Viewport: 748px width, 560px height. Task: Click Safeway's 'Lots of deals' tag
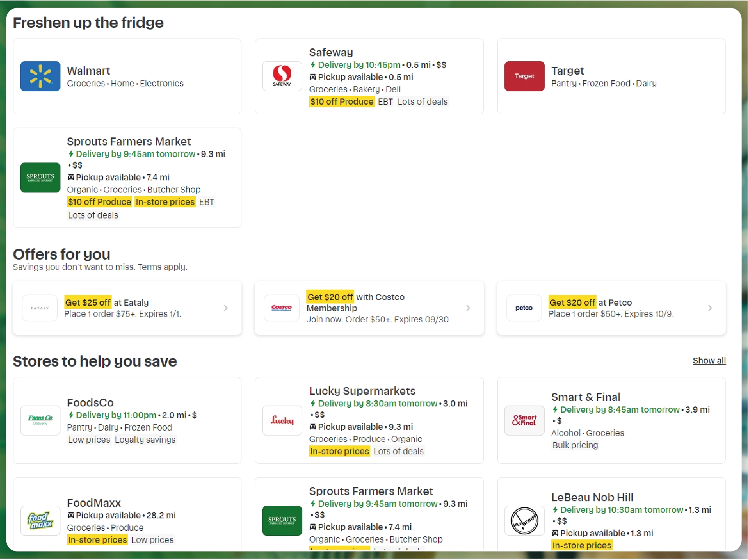422,102
